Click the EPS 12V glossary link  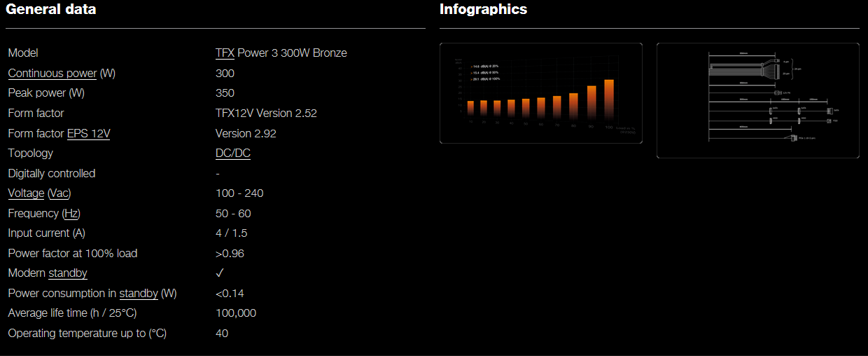point(88,133)
